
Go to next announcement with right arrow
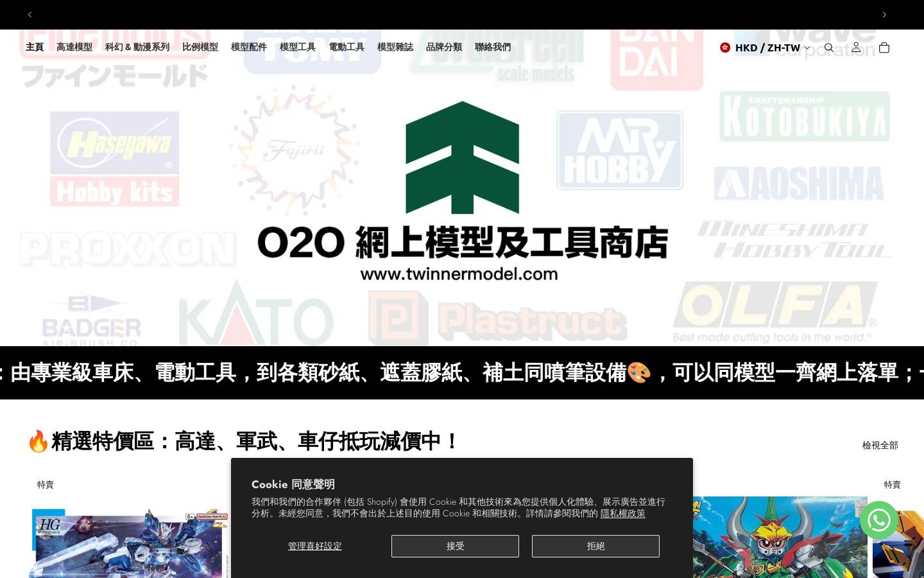[x=884, y=15]
